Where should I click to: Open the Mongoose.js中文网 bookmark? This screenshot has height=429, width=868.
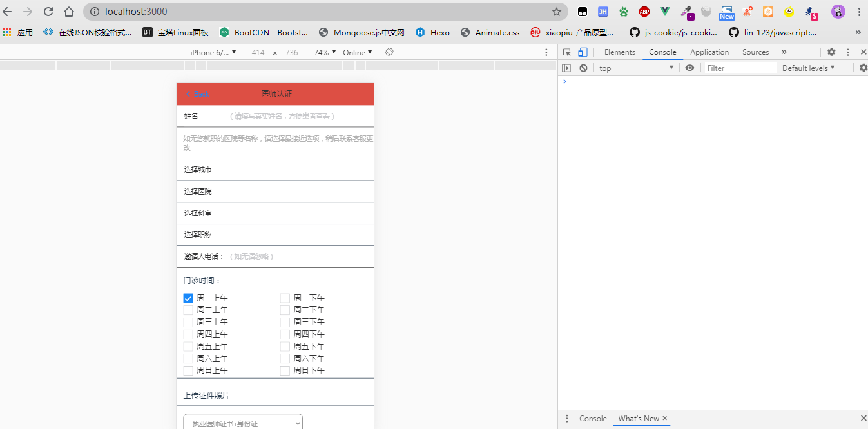click(362, 32)
